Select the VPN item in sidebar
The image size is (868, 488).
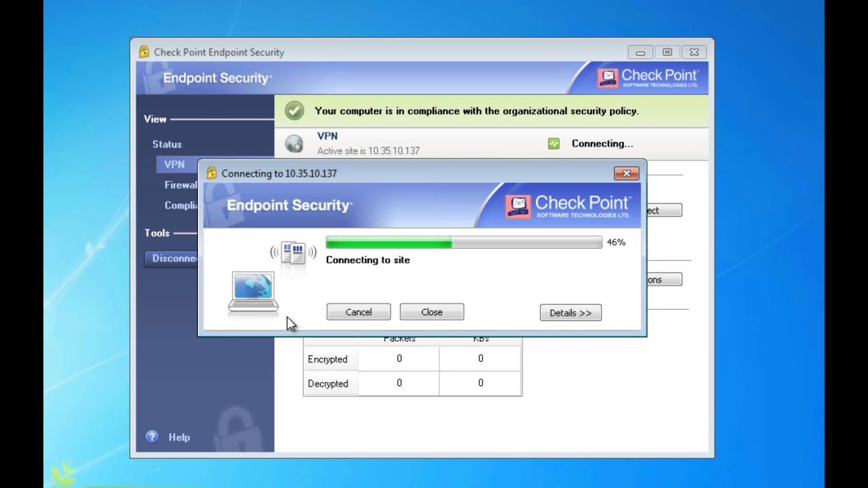pyautogui.click(x=174, y=164)
